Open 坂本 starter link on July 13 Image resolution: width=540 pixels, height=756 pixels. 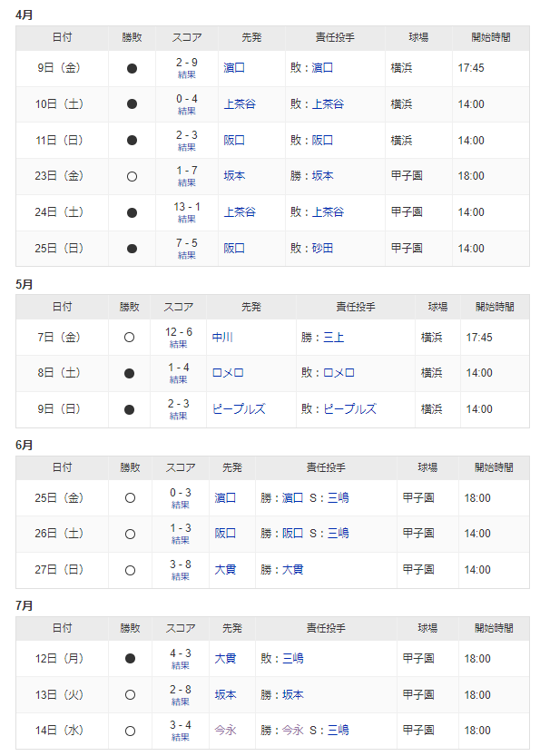coord(225,695)
